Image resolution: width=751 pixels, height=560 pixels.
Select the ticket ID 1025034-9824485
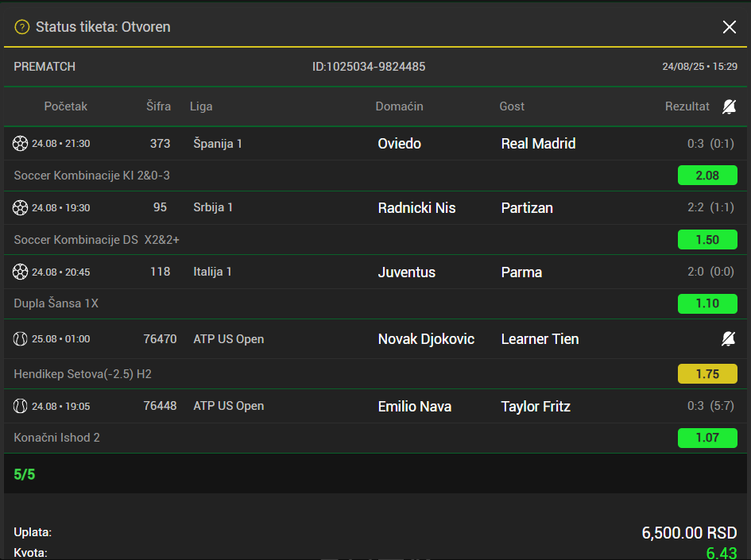(369, 67)
